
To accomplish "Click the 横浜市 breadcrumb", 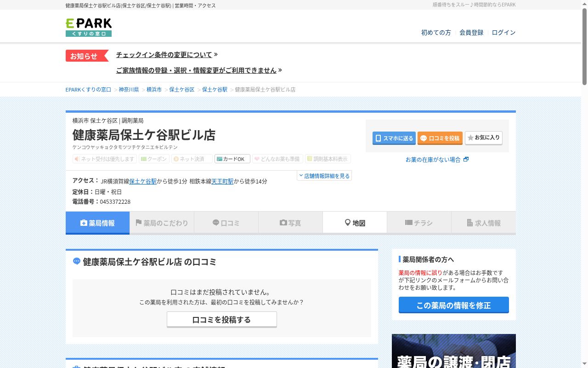I will tap(154, 90).
